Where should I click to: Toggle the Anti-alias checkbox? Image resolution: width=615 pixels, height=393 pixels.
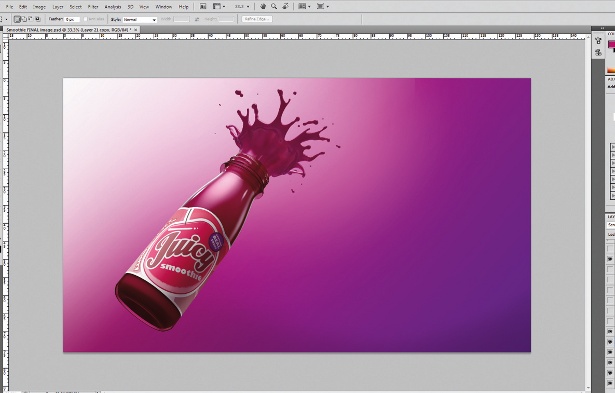pyautogui.click(x=86, y=19)
